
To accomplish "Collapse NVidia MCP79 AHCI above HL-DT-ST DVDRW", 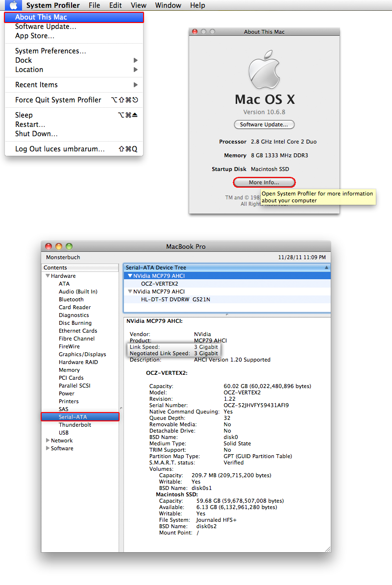I will pyautogui.click(x=130, y=292).
